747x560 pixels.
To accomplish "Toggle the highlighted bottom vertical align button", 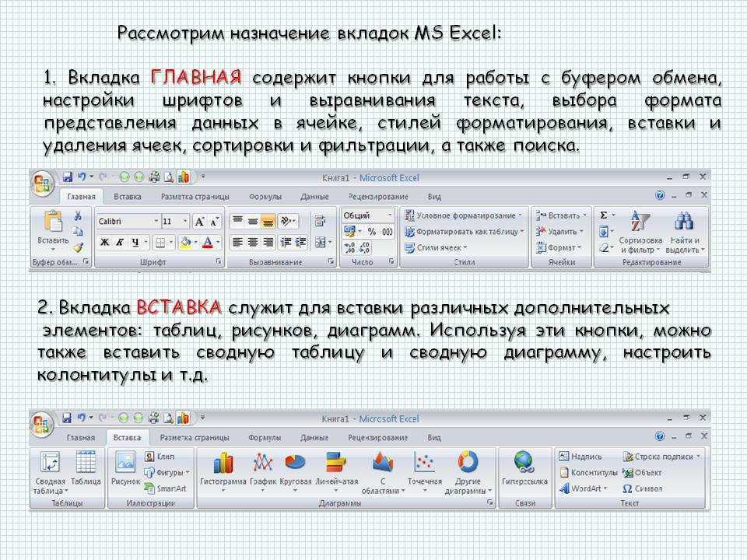I will click(268, 222).
